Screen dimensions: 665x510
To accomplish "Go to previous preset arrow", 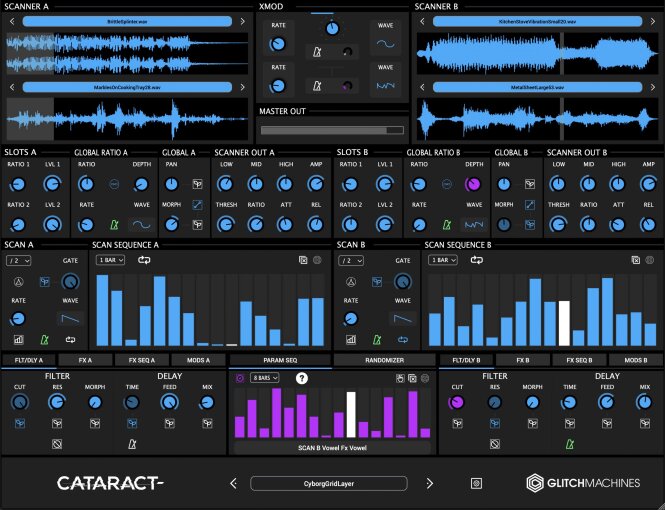I will point(234,483).
